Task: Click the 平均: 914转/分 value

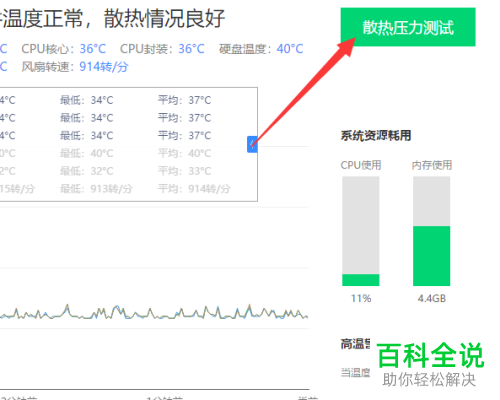Action: click(194, 189)
